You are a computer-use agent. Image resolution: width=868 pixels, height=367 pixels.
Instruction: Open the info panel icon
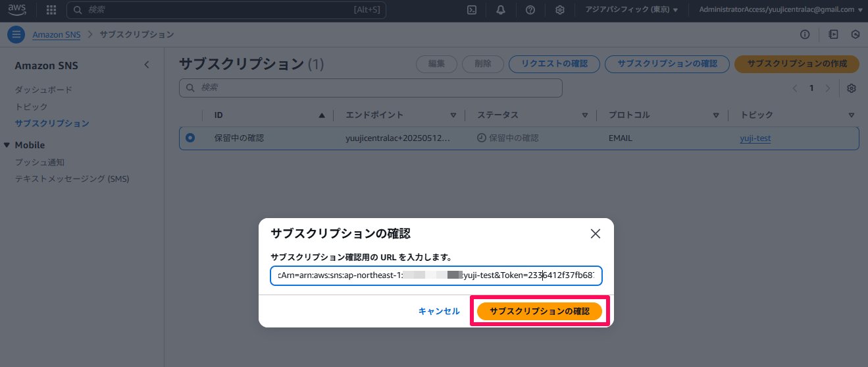804,34
